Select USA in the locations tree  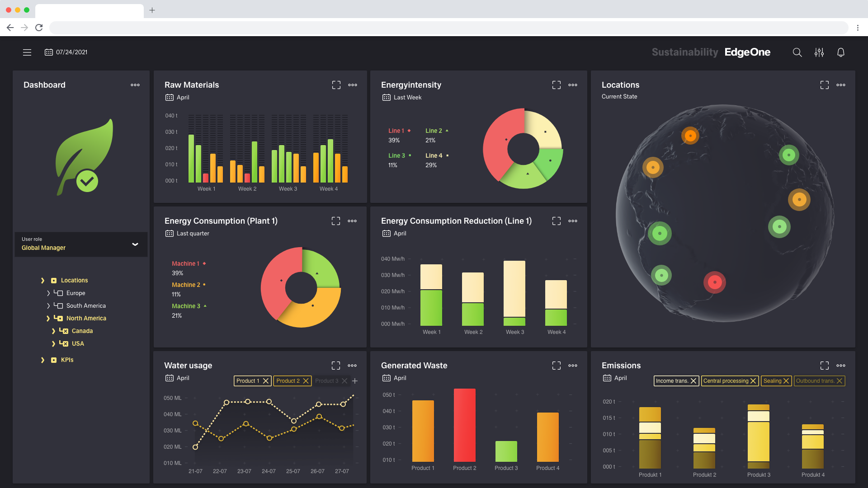[78, 344]
